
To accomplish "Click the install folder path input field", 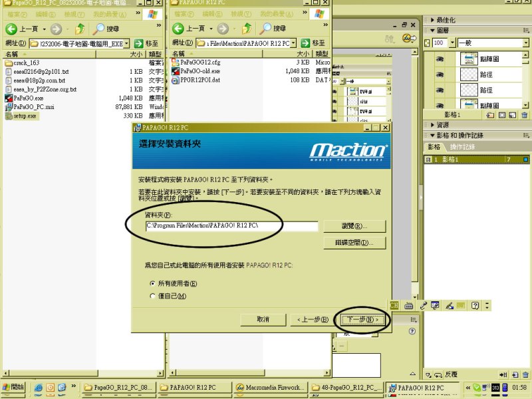I will [x=231, y=225].
